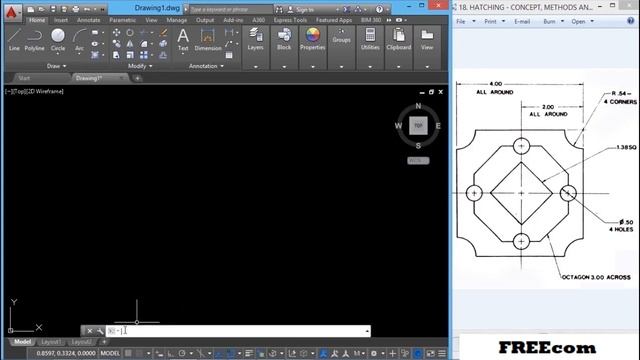Toggle polar tracking in status bar
Image resolution: width=640 pixels, height=360 pixels.
(182, 353)
